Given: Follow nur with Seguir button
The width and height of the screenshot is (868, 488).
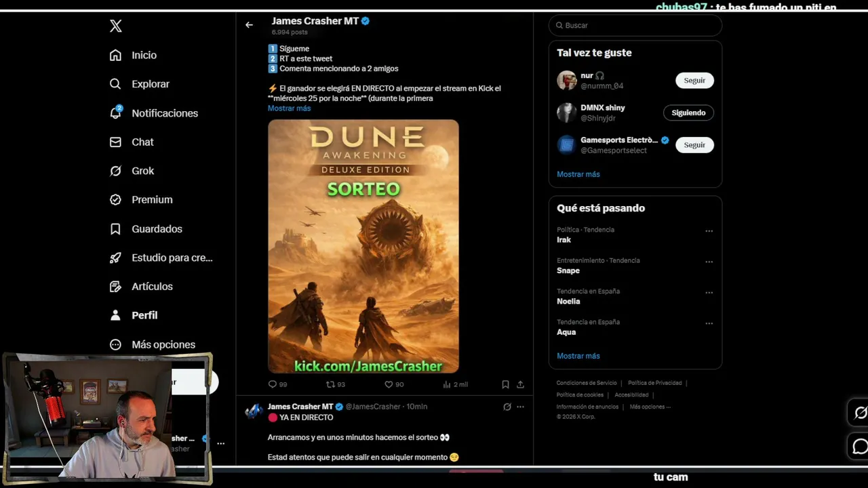Looking at the screenshot, I should tap(694, 80).
